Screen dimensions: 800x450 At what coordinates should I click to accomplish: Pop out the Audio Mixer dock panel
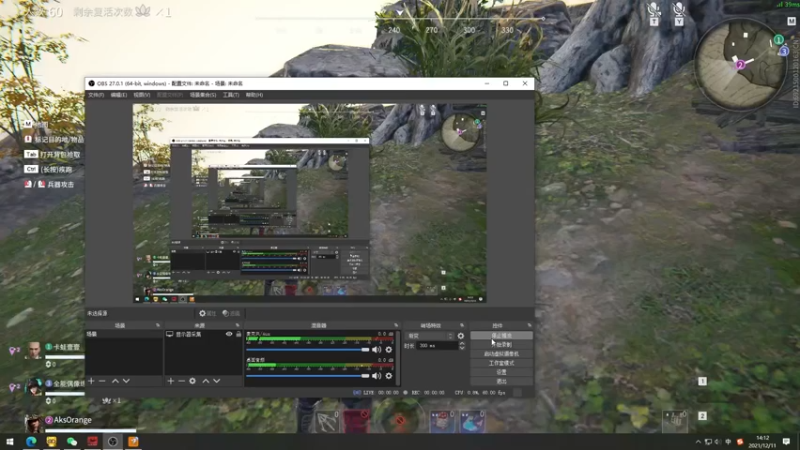[396, 325]
